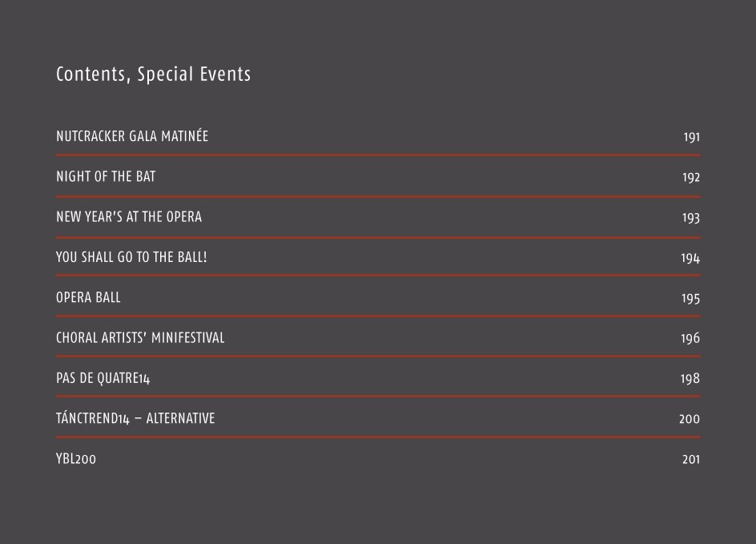Screen dimensions: 756x544
Task: Click page number 191
Action: coord(691,137)
